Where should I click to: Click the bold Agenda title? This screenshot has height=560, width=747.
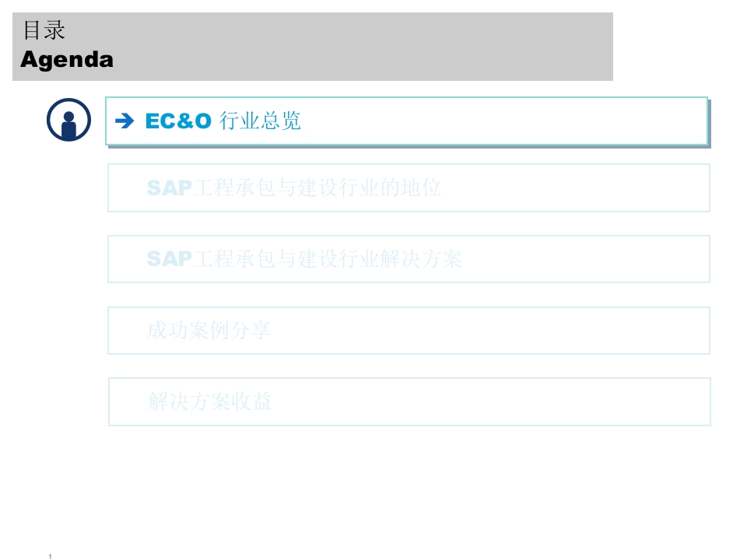(67, 60)
